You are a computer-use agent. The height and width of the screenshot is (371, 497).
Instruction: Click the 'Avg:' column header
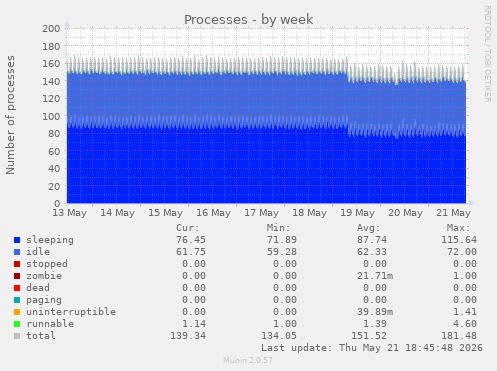pos(369,228)
